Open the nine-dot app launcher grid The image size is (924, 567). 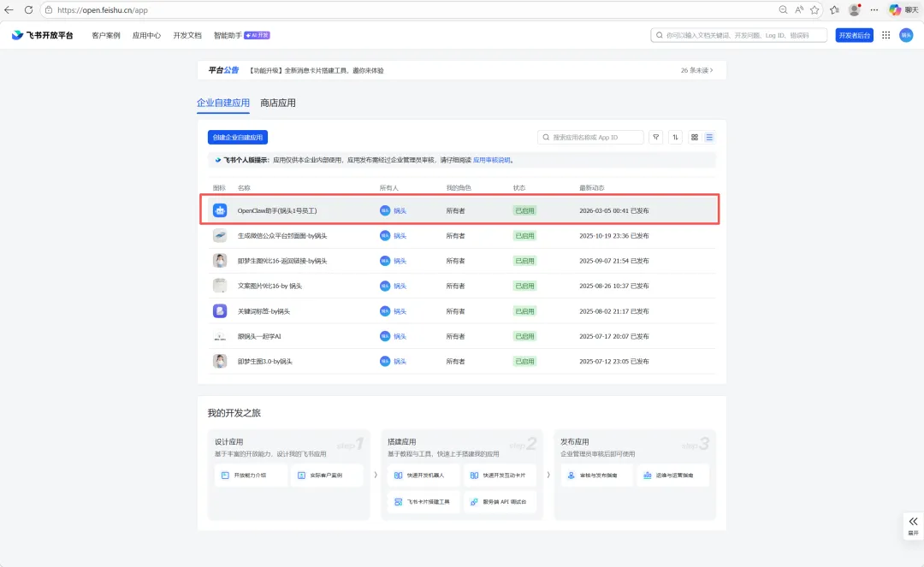coord(885,35)
